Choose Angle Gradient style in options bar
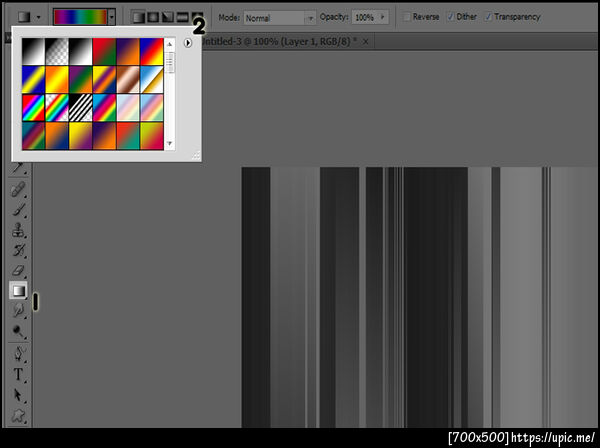The image size is (600, 448). pyautogui.click(x=168, y=17)
